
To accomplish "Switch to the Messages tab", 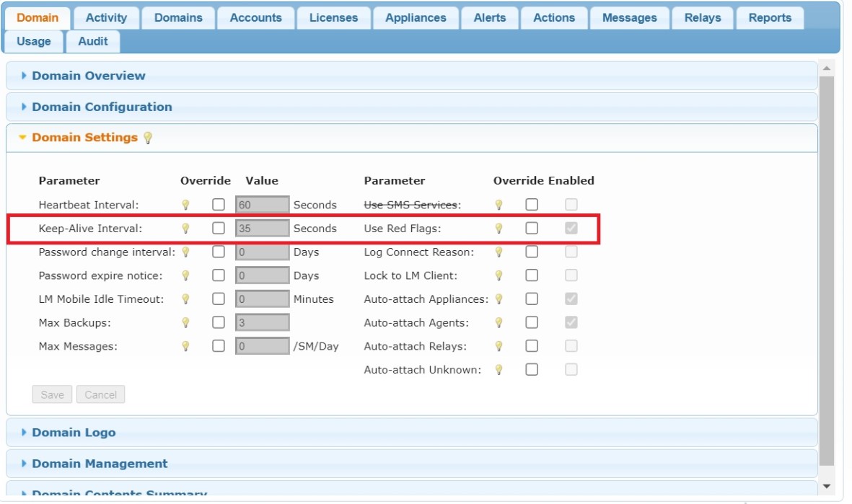I will [630, 18].
